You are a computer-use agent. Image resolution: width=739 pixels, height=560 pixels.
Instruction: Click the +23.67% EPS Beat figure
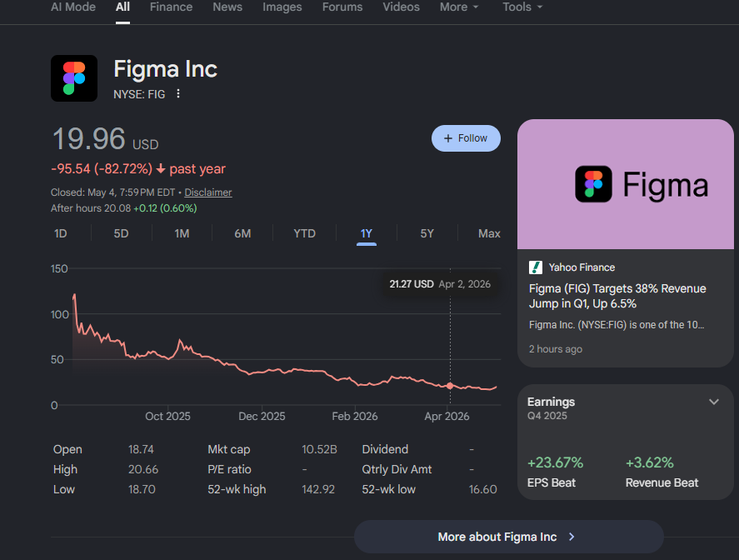point(555,462)
